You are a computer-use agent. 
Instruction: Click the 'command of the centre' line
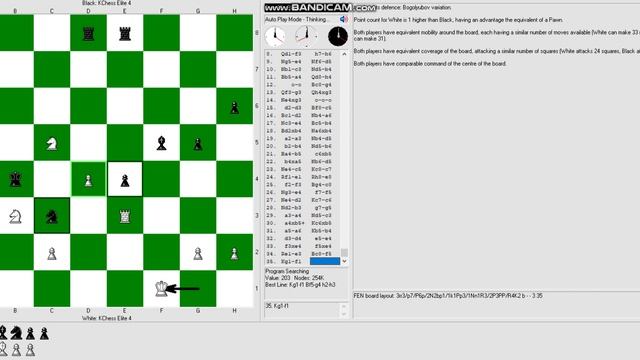point(430,64)
